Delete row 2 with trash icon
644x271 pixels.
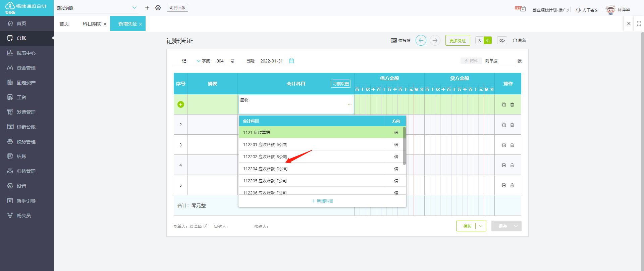[512, 125]
